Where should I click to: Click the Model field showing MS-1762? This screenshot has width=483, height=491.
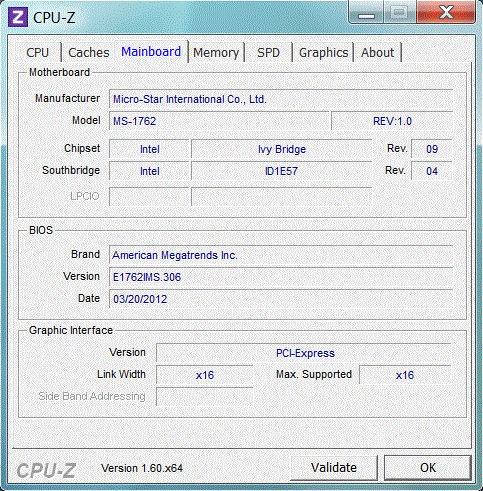(219, 121)
